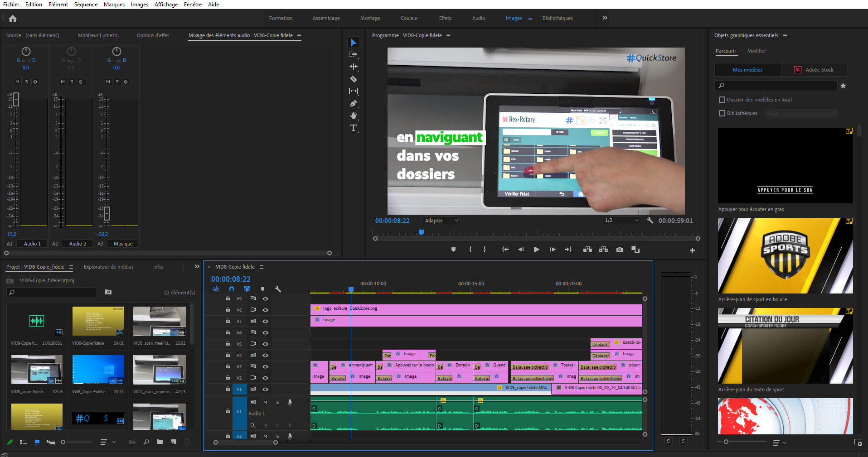
Task: Switch to the Couleur workspace tab
Action: click(x=409, y=19)
